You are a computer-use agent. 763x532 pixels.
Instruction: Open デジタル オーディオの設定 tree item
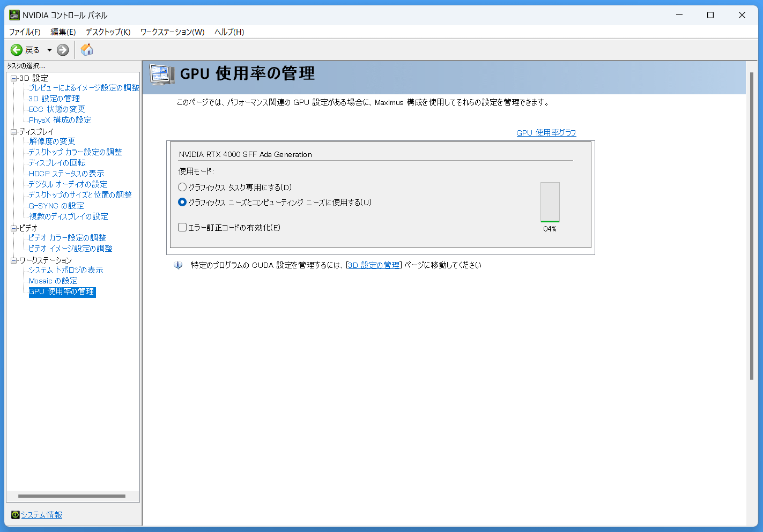tap(68, 184)
